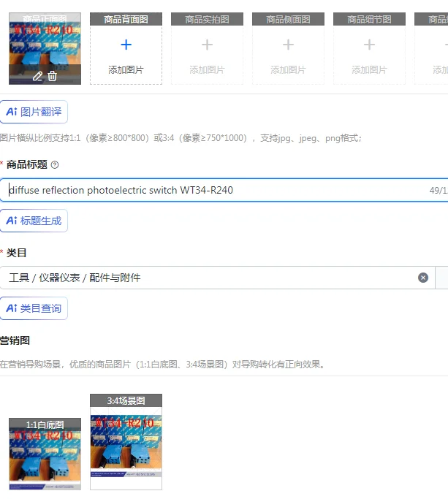The height and width of the screenshot is (499, 448).
Task: Click plus icon under 商品实拍图
Action: click(x=208, y=45)
